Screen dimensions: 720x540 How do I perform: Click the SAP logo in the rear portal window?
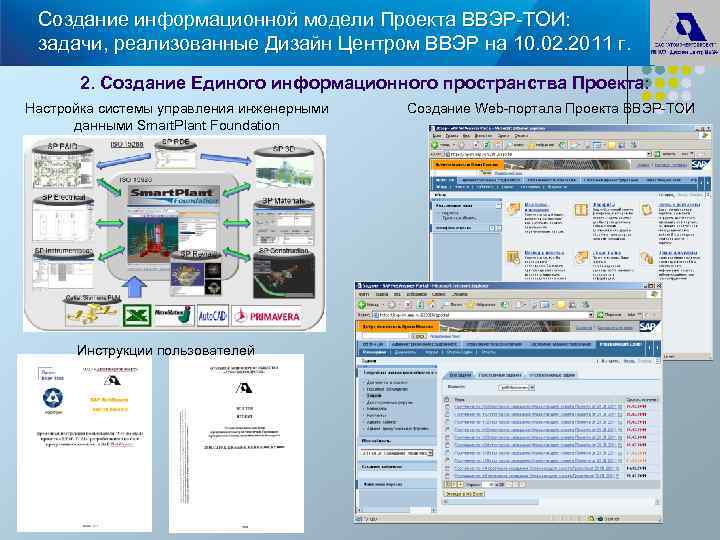(701, 163)
